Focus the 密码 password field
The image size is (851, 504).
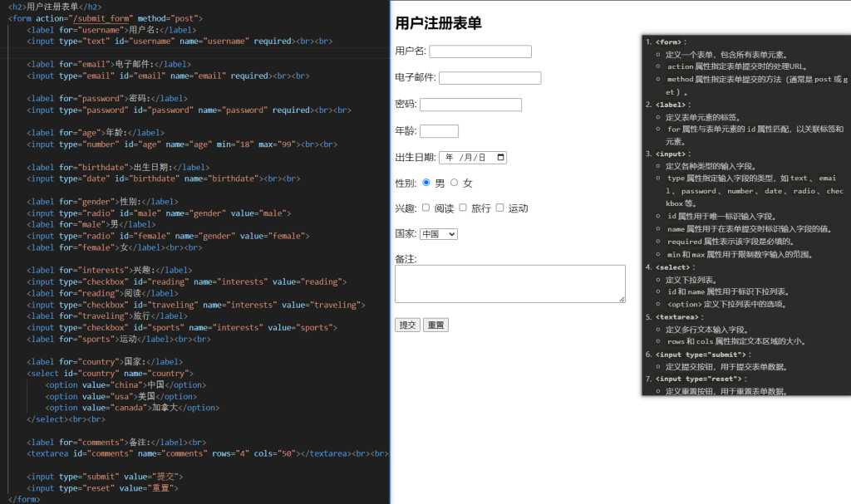470,105
